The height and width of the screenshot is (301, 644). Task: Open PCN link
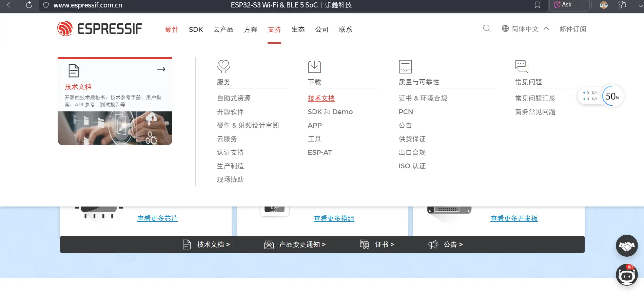tap(406, 112)
